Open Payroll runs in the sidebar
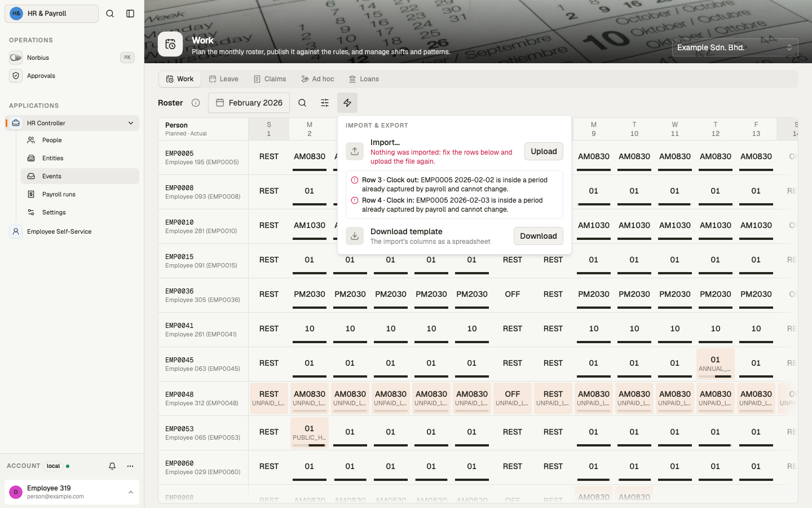812x508 pixels. tap(80, 194)
